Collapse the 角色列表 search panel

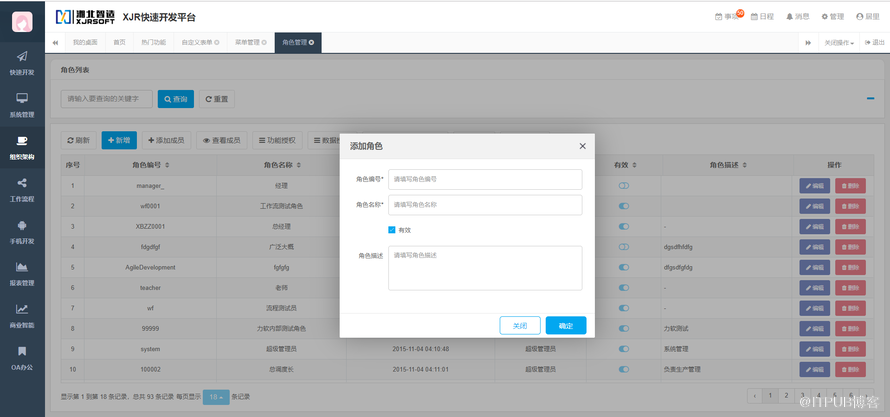pyautogui.click(x=870, y=98)
